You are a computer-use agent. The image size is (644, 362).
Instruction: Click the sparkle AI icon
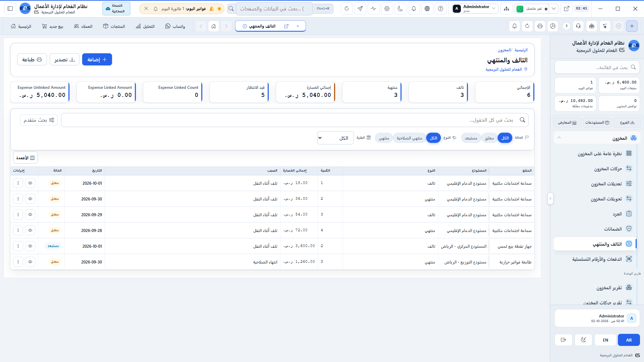click(x=605, y=26)
